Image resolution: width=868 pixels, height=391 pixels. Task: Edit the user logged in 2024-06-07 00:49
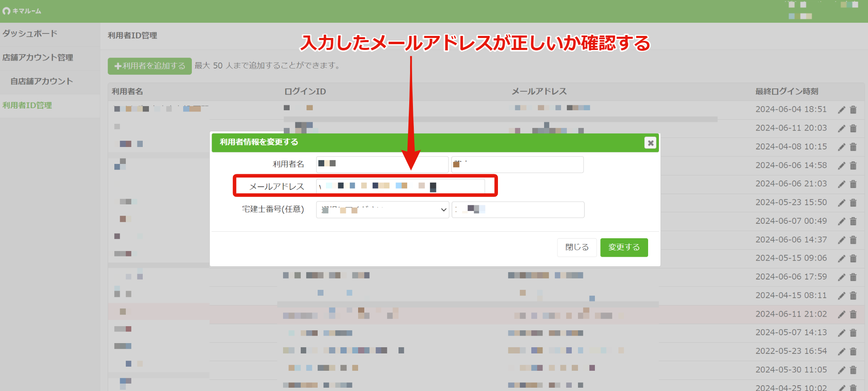(842, 221)
